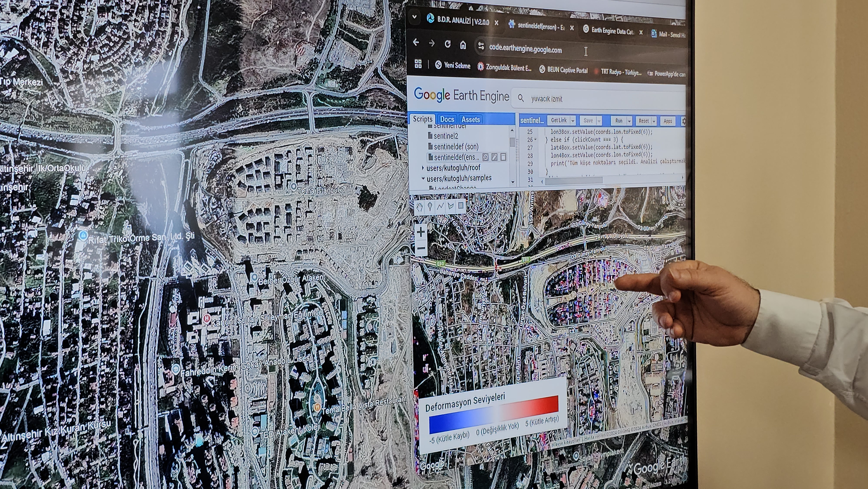Open the Save dropdown arrow
This screenshot has width=868, height=489.
599,121
